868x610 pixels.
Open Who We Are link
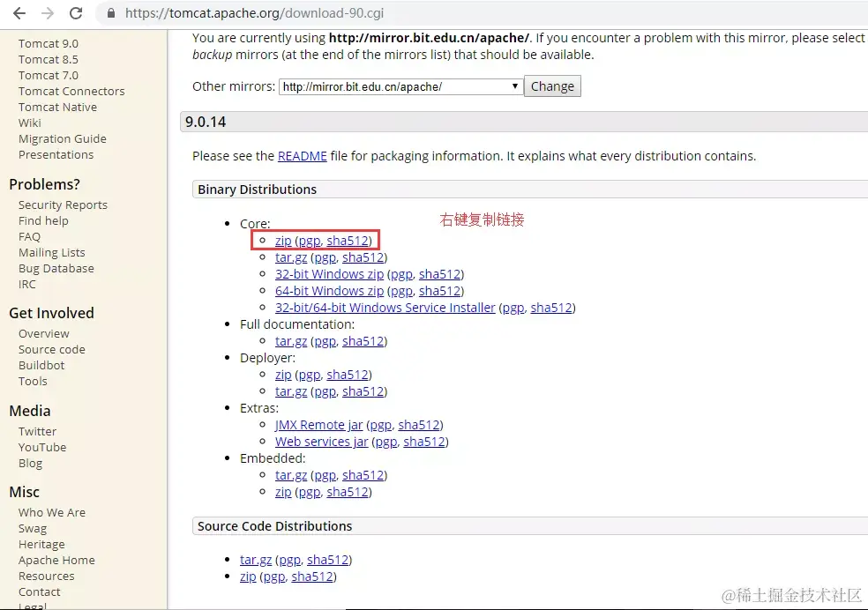point(52,513)
